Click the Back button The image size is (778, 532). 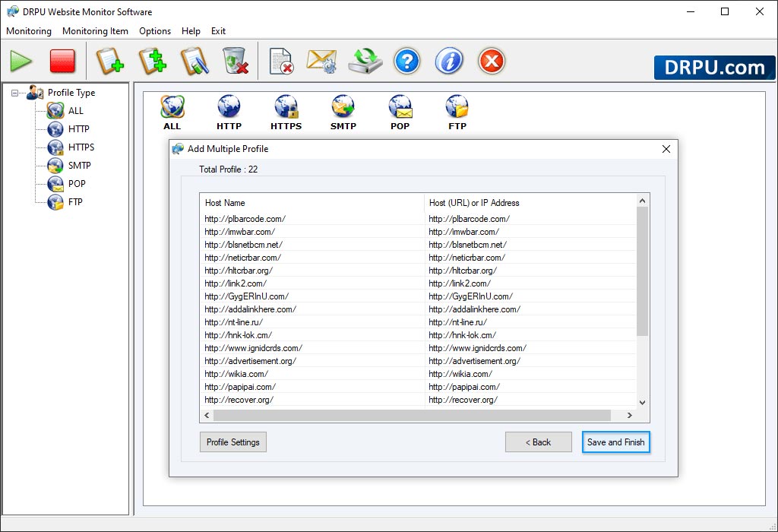tap(539, 442)
